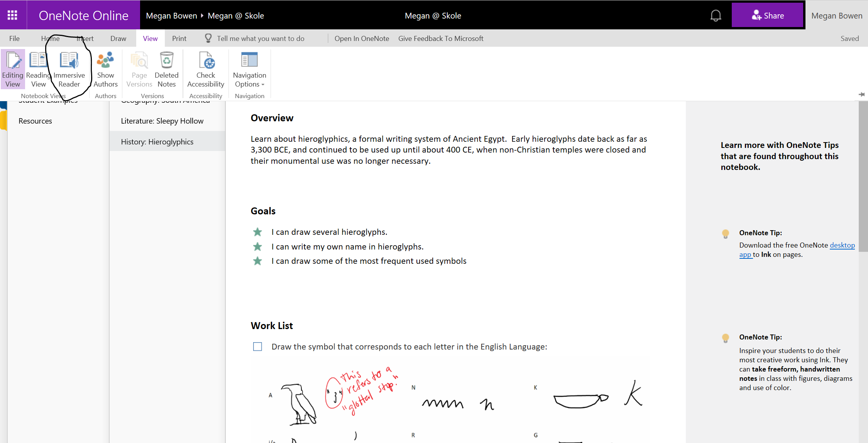Toggle Show Authors

click(105, 70)
